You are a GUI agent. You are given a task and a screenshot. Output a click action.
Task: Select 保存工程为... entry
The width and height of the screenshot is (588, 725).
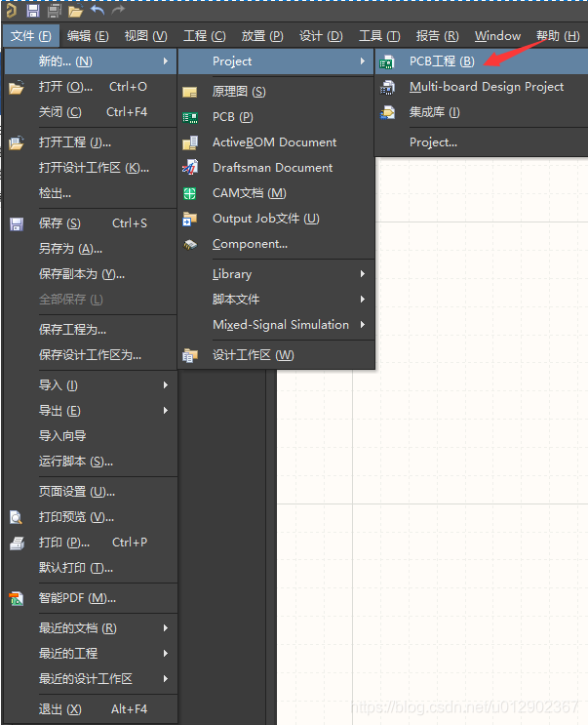pyautogui.click(x=91, y=330)
